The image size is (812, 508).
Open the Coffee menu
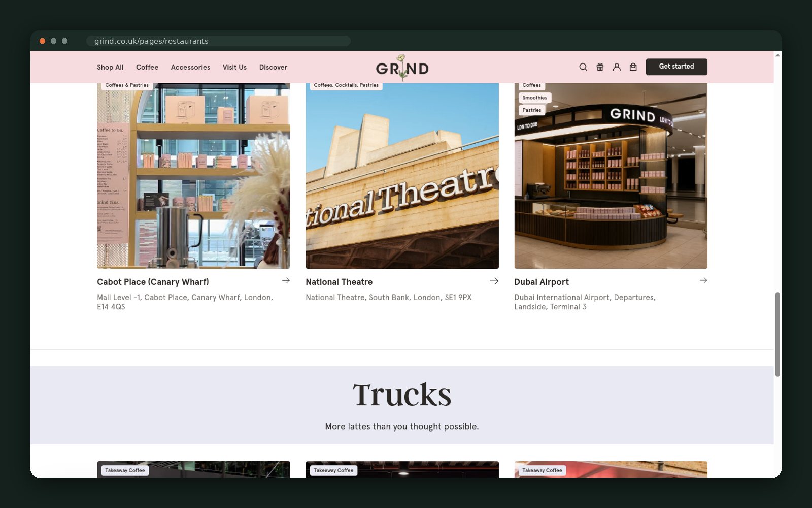(x=147, y=67)
